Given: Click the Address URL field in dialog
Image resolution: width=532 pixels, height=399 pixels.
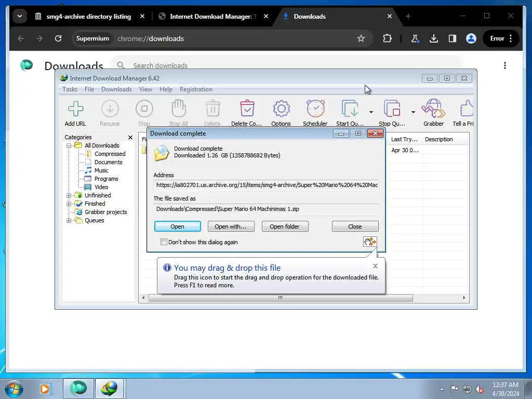Looking at the screenshot, I should coord(267,185).
